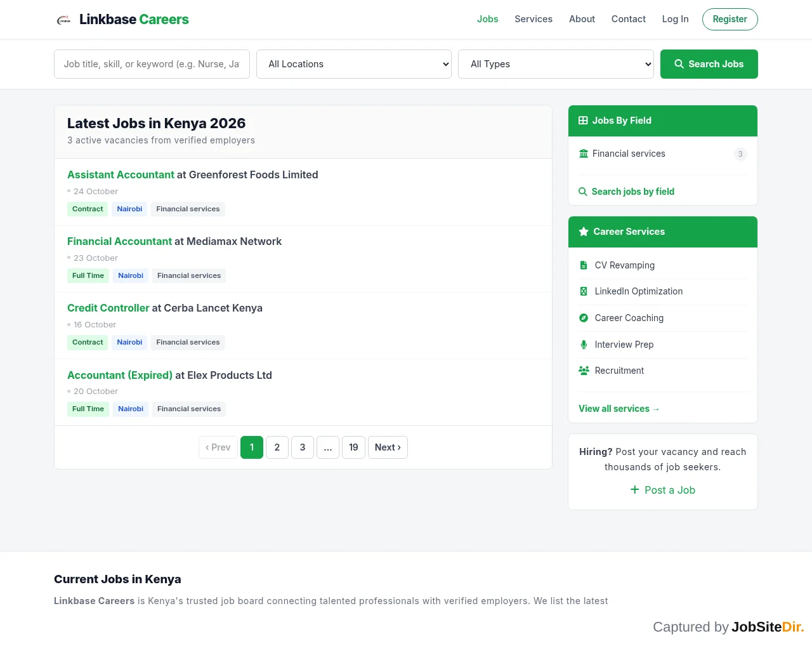812x646 pixels.
Task: Click the CV Revamping document icon
Action: (x=584, y=265)
